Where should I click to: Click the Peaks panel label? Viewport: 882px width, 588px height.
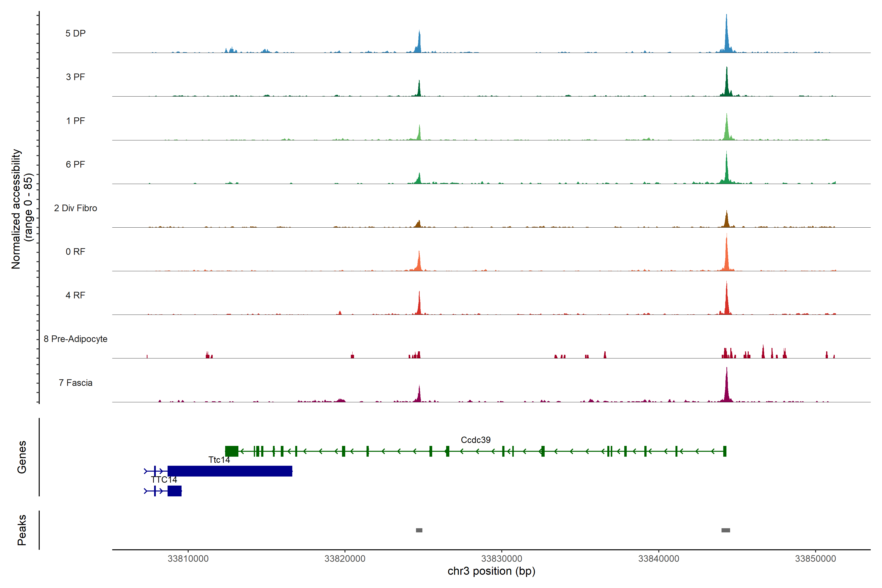pos(22,530)
